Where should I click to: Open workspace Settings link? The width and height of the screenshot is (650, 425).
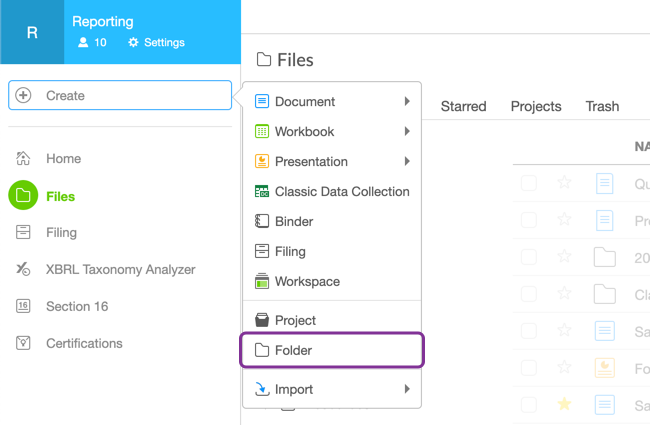[156, 43]
